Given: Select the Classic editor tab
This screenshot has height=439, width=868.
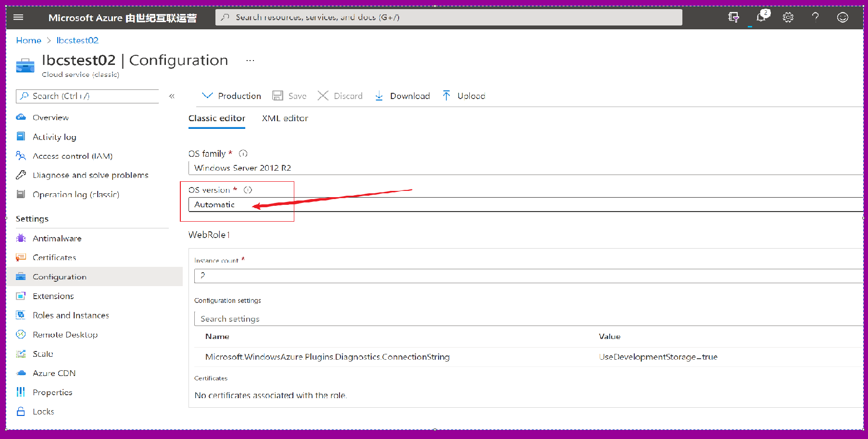Looking at the screenshot, I should coord(216,118).
